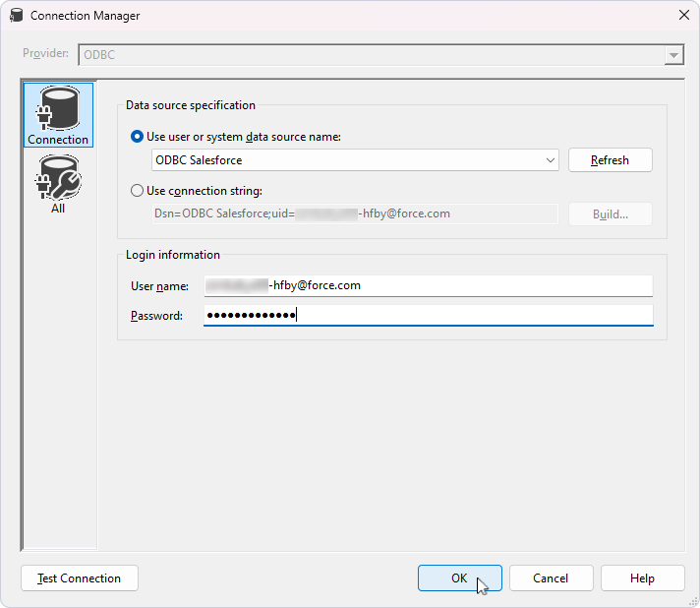Click the Test Connection button
This screenshot has width=700, height=608.
pyautogui.click(x=80, y=578)
